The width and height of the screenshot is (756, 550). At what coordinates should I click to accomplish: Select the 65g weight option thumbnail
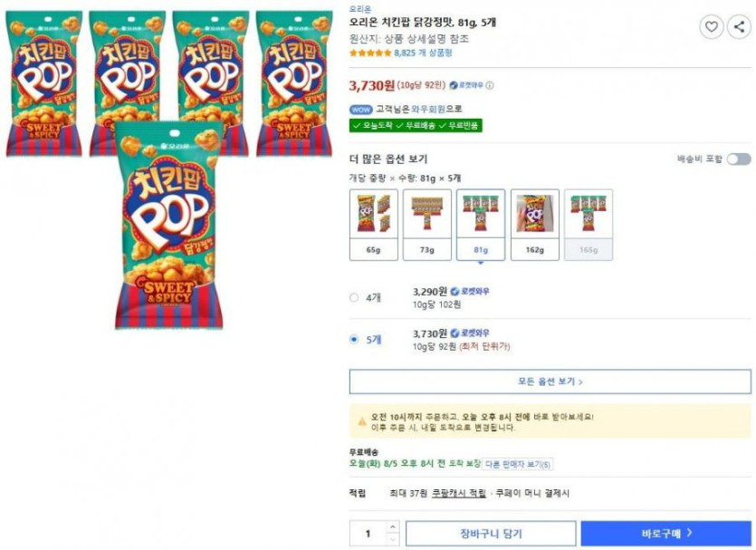click(373, 224)
